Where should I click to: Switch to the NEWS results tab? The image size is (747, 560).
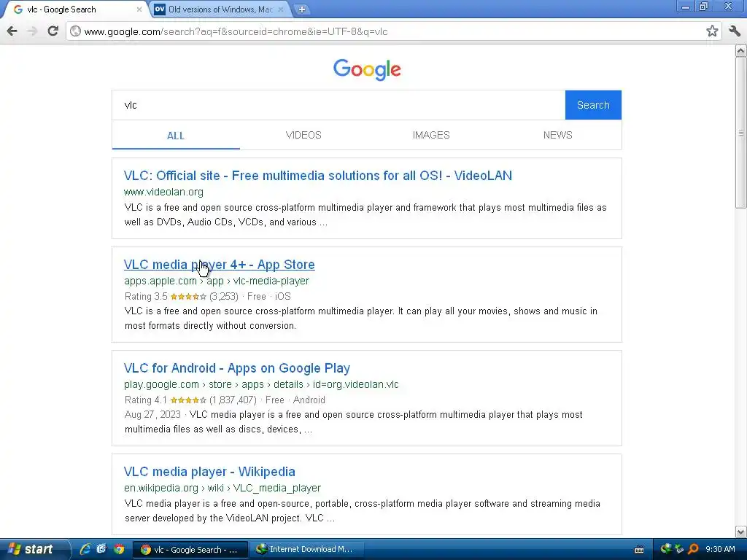tap(558, 135)
